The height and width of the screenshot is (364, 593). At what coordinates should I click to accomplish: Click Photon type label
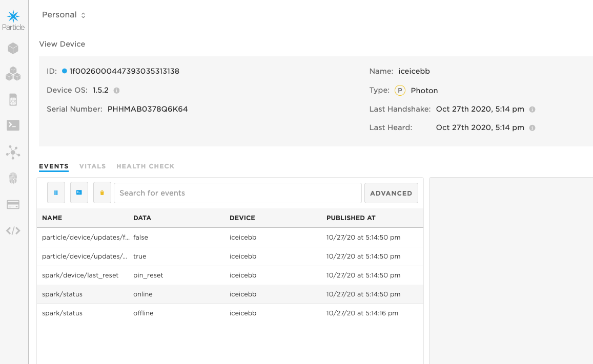(x=424, y=91)
